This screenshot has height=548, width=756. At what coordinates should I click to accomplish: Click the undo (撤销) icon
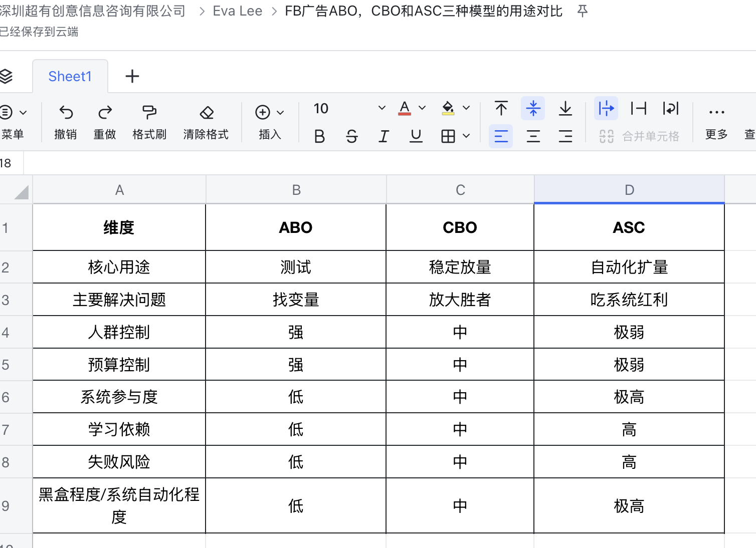pyautogui.click(x=66, y=112)
